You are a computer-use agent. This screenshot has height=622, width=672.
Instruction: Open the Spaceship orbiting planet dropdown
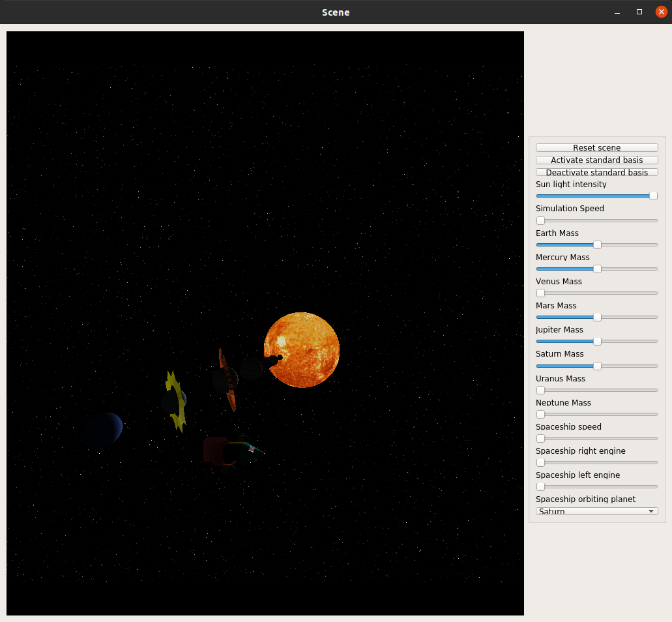[x=596, y=511]
